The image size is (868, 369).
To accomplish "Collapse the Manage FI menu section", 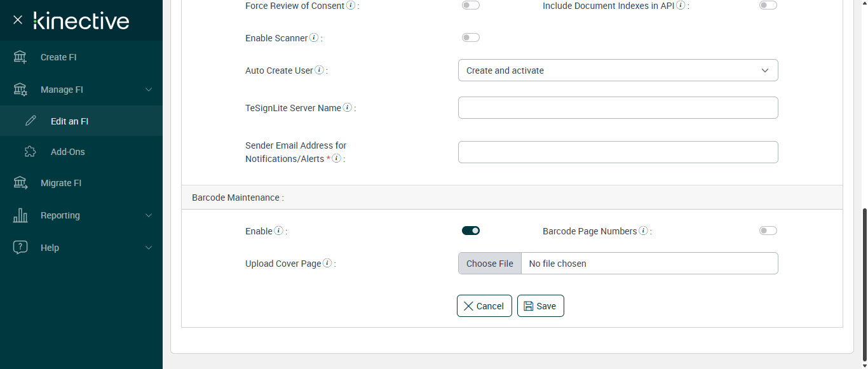I will click(x=149, y=90).
